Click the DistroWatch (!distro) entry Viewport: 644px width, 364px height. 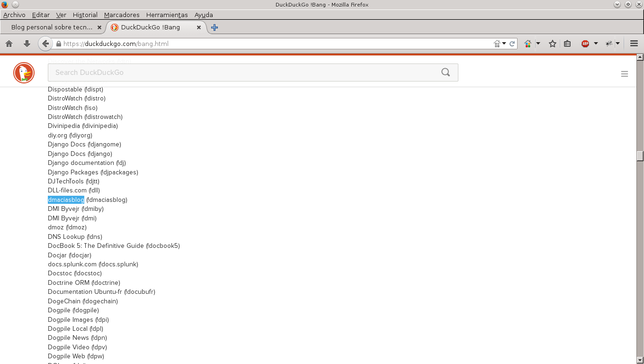(x=77, y=98)
